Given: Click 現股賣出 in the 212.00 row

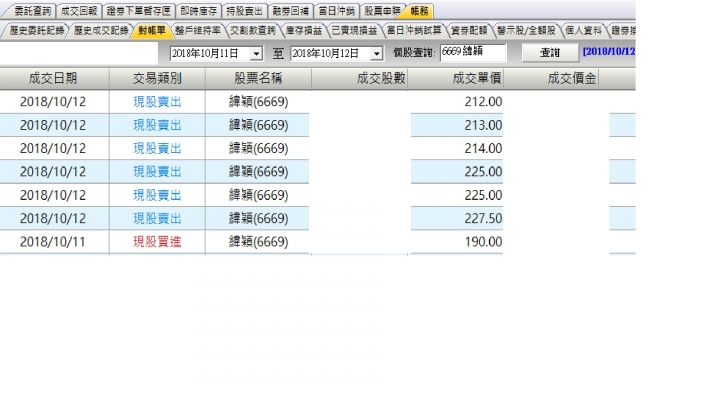Looking at the screenshot, I should (x=157, y=101).
